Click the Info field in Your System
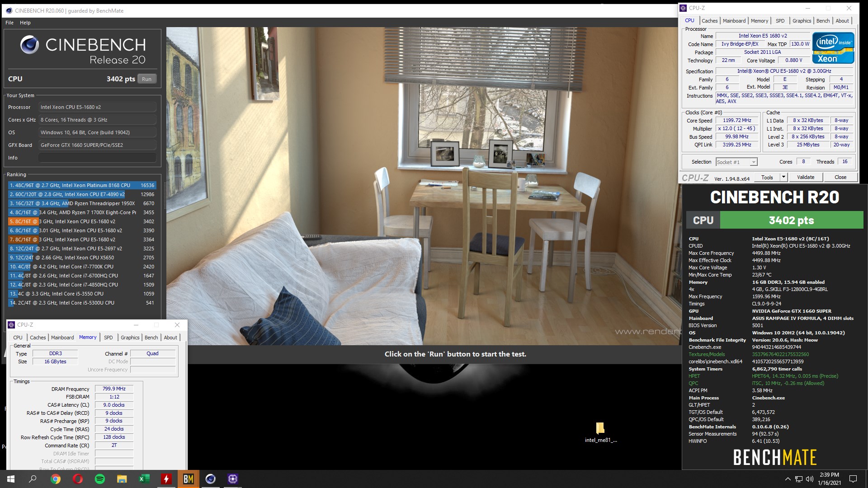 [97, 158]
